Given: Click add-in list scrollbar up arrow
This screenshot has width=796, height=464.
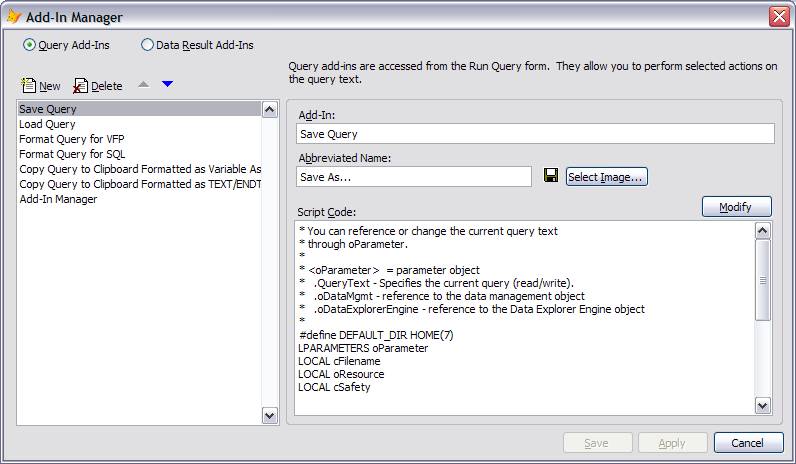Looking at the screenshot, I should [x=270, y=110].
